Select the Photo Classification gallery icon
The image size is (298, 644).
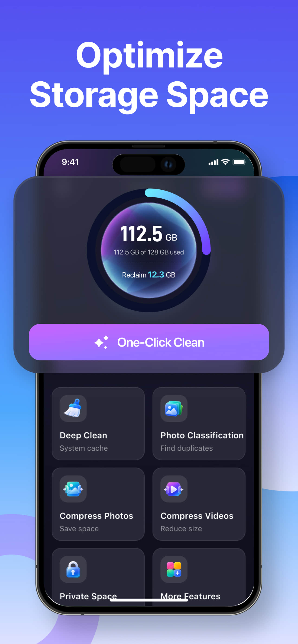pyautogui.click(x=174, y=408)
